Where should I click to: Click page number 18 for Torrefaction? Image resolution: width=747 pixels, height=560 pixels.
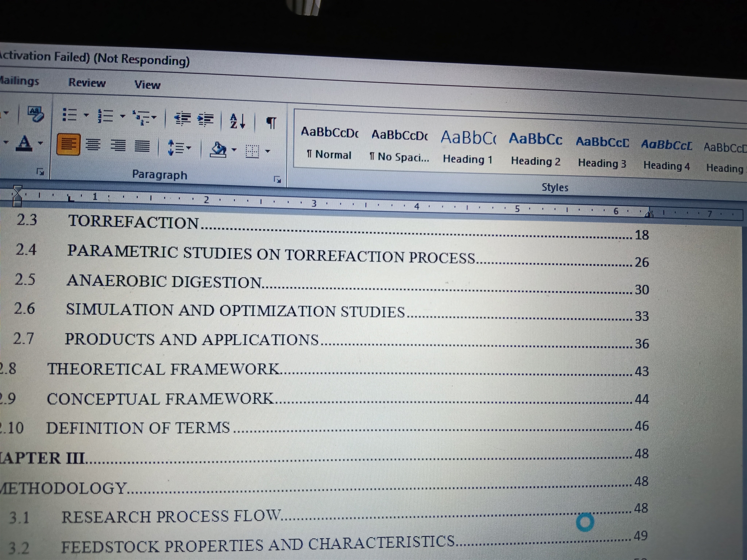tap(642, 235)
